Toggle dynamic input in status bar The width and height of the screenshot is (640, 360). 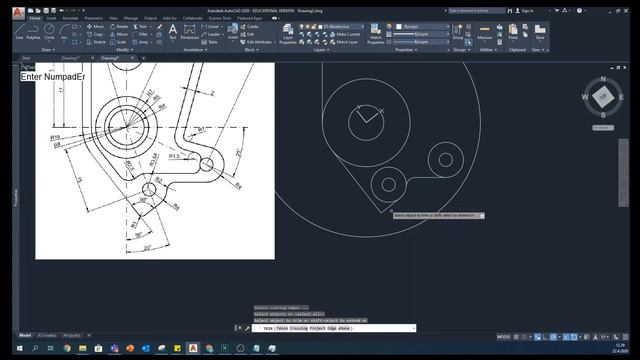coord(538,337)
